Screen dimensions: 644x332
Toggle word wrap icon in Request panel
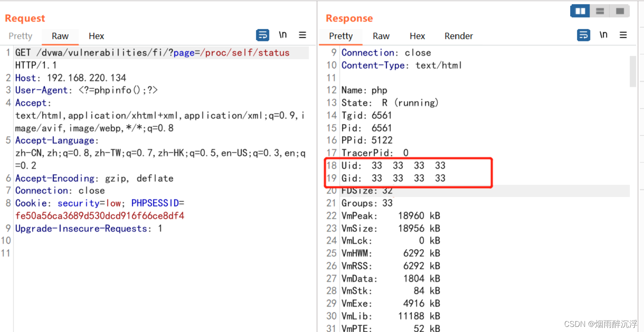click(262, 35)
